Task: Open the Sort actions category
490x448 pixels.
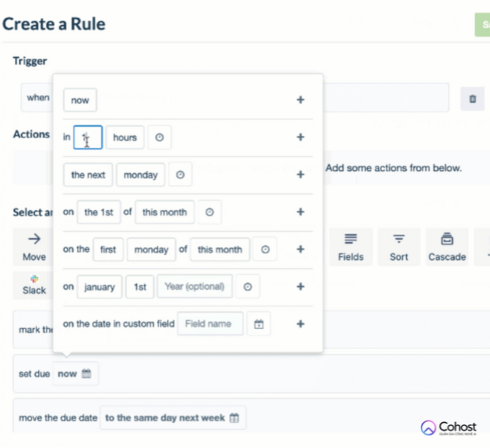Action: coord(399,247)
